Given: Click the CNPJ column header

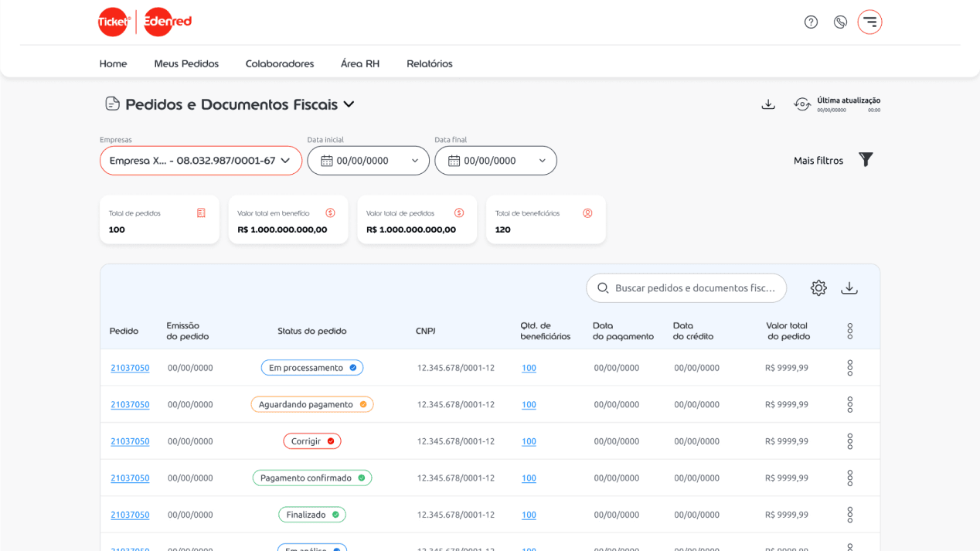Looking at the screenshot, I should [426, 331].
